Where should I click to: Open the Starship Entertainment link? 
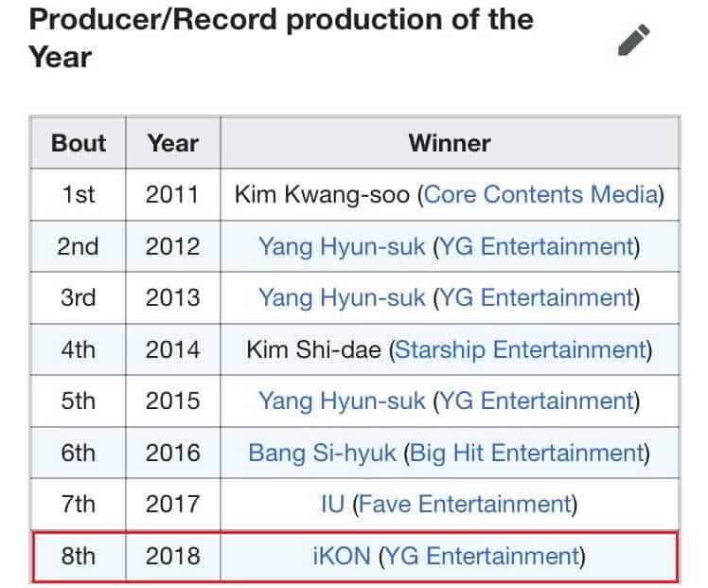pos(520,349)
